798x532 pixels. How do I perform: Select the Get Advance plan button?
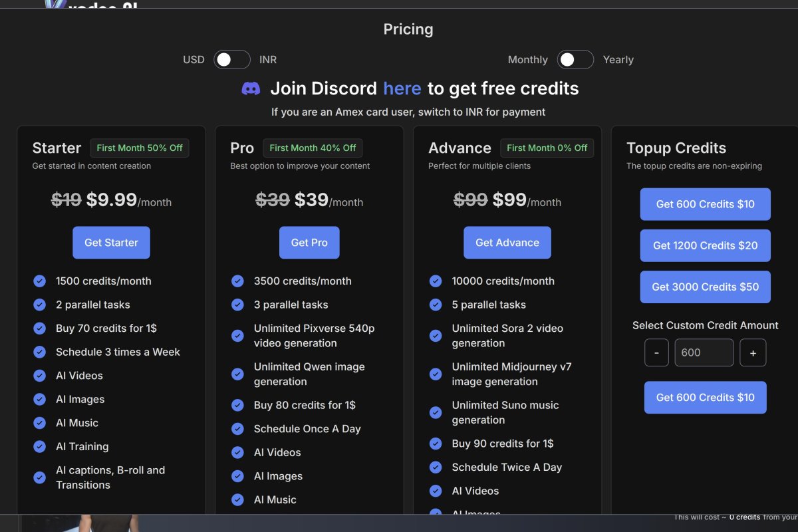[x=507, y=243]
